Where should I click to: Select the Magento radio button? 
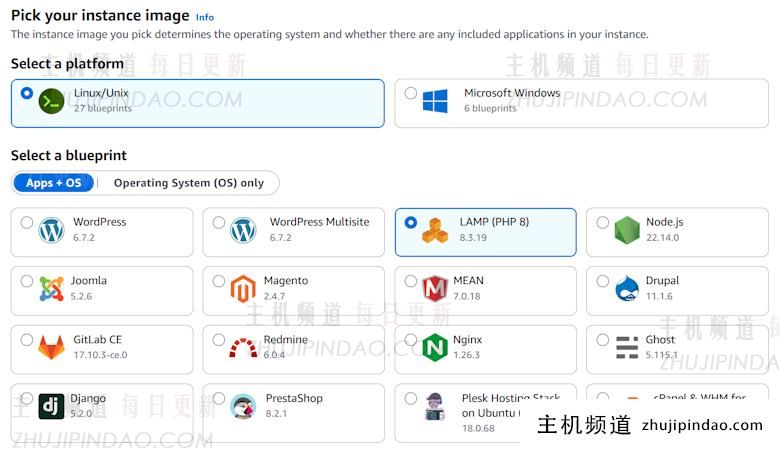coord(218,281)
